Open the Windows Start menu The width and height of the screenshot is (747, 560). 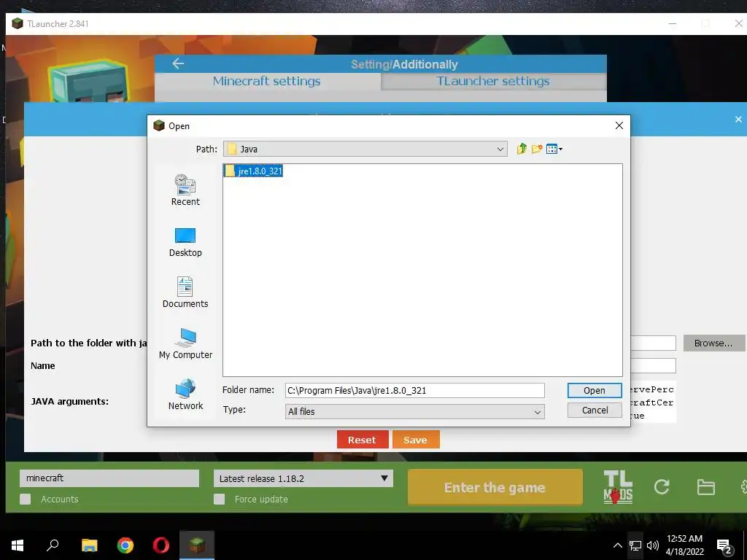pyautogui.click(x=18, y=545)
